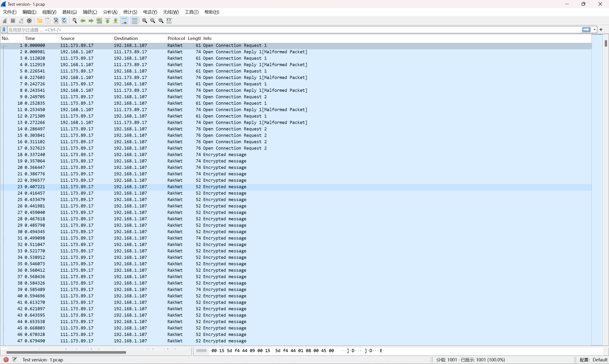Image resolution: width=609 pixels, height=364 pixels.
Task: Click resize columns toolbar icon
Action: coord(169,21)
